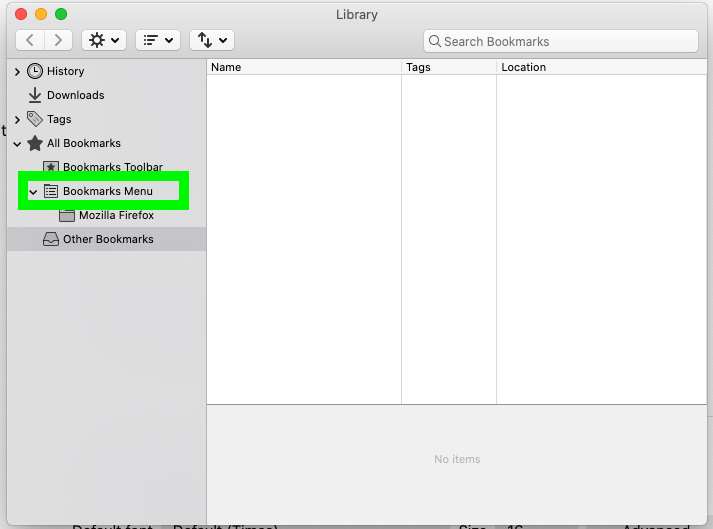The height and width of the screenshot is (529, 713).
Task: Select All Bookmarks in the sidebar
Action: coord(84,143)
